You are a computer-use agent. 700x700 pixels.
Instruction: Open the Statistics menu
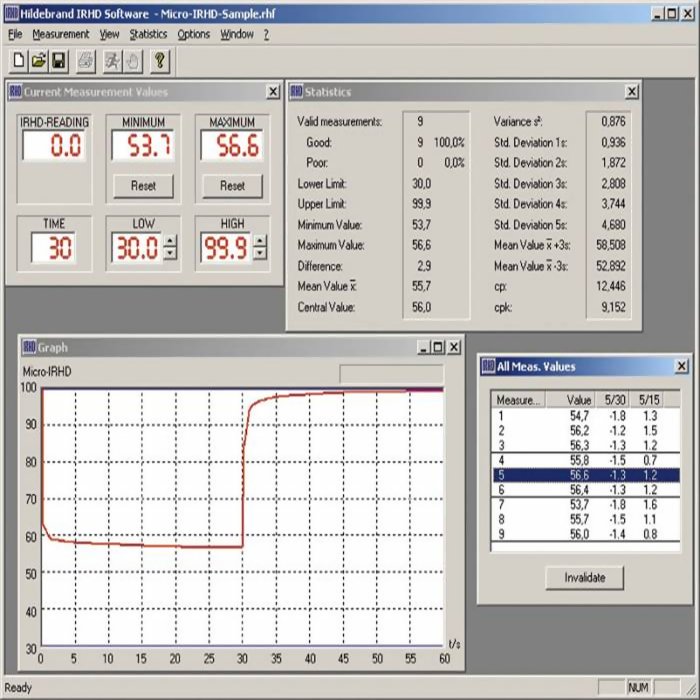click(148, 34)
